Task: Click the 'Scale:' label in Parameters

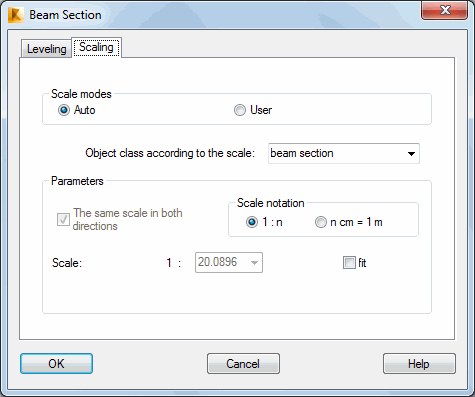Action: [67, 263]
